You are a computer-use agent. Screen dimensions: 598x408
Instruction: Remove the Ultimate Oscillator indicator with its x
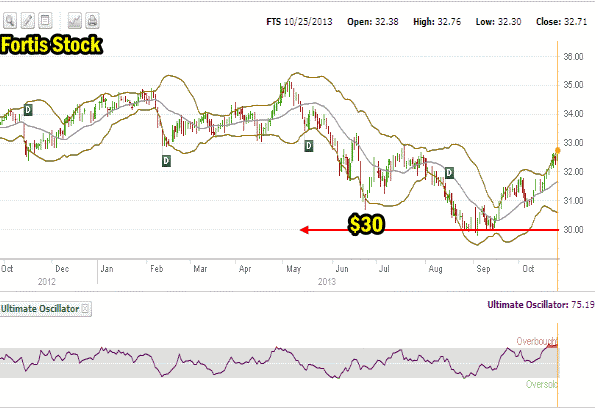coord(85,308)
